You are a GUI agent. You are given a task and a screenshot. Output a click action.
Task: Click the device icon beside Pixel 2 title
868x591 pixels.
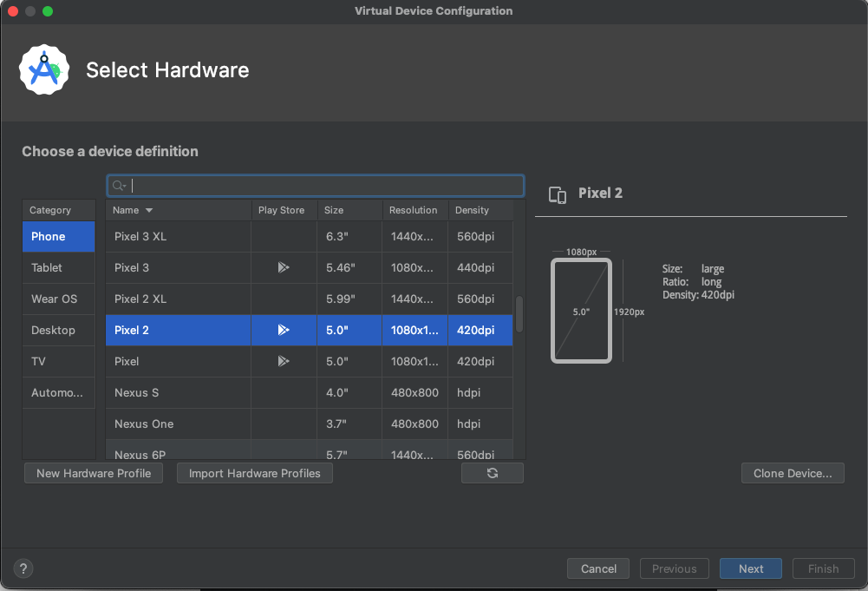coord(558,194)
